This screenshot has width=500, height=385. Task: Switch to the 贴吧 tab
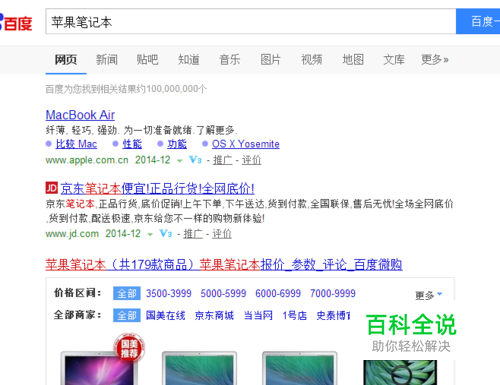point(147,60)
